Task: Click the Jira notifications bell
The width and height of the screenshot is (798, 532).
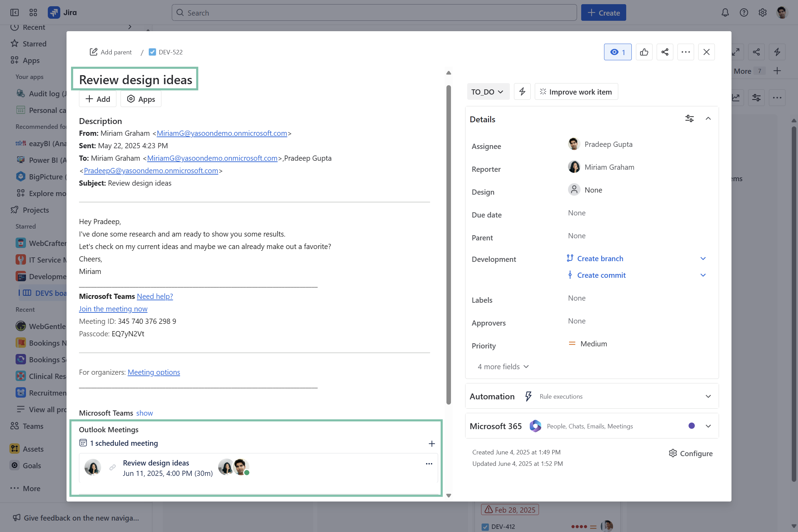Action: pos(725,13)
